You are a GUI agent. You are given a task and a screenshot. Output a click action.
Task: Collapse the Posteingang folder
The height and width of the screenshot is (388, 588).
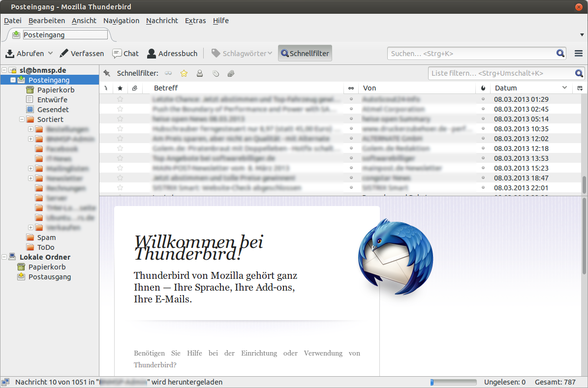coord(13,80)
